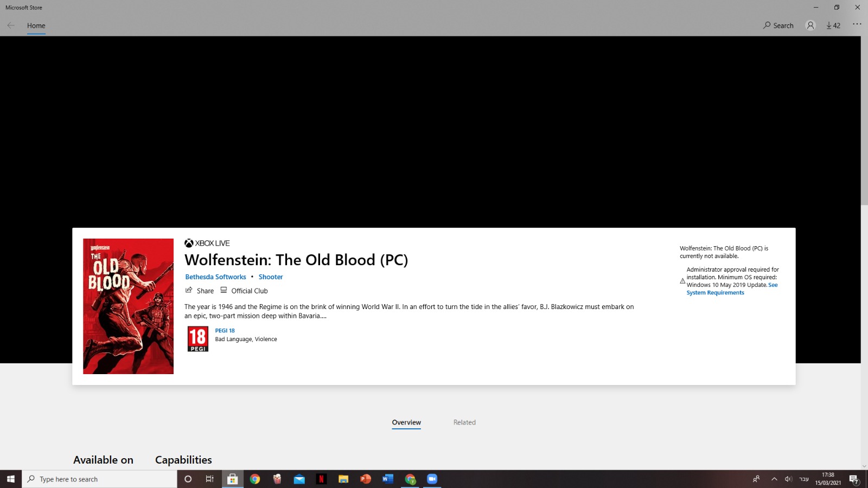Open File Explorer
The height and width of the screenshot is (488, 868).
click(x=343, y=479)
